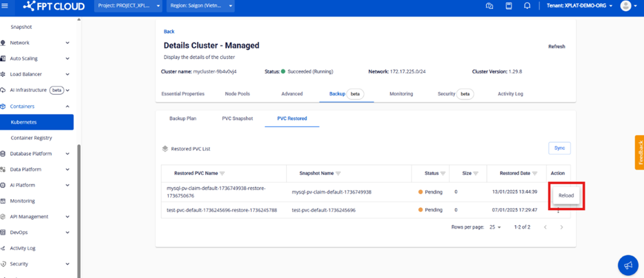
Task: Click the Sync button
Action: [559, 148]
